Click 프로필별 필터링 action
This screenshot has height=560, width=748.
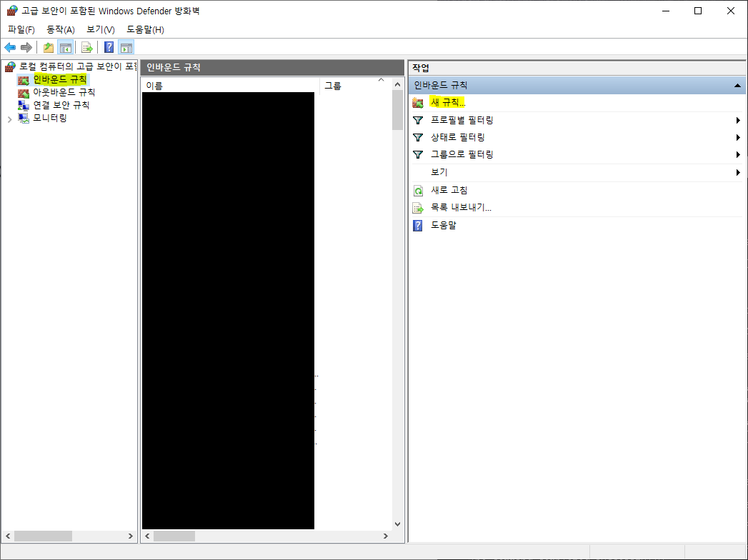pyautogui.click(x=462, y=120)
